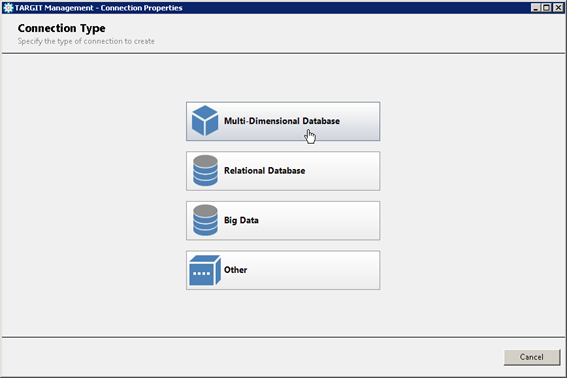Viewport: 567px width, 378px height.
Task: Click "Specify the type of connection to create" text
Action: coord(86,41)
